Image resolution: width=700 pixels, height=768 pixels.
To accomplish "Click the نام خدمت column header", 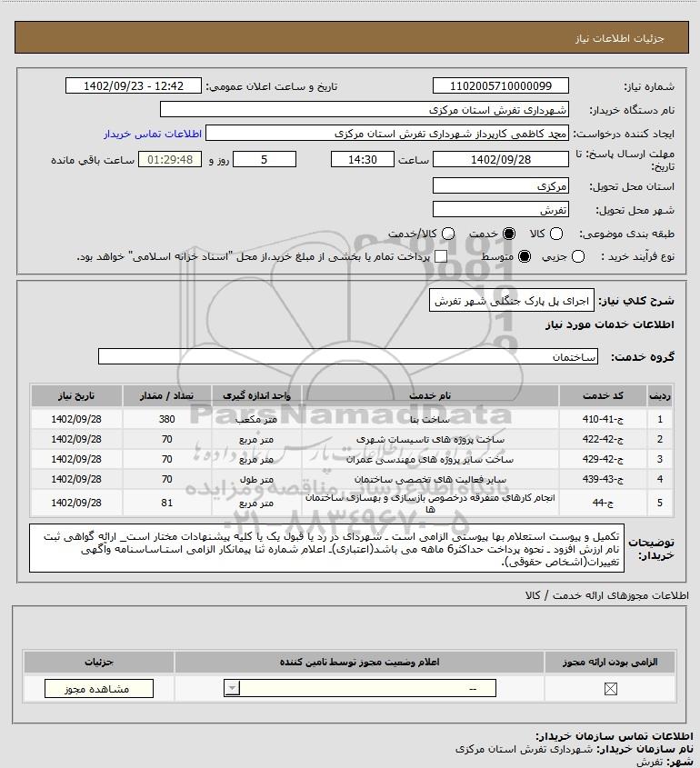I will (x=430, y=395).
